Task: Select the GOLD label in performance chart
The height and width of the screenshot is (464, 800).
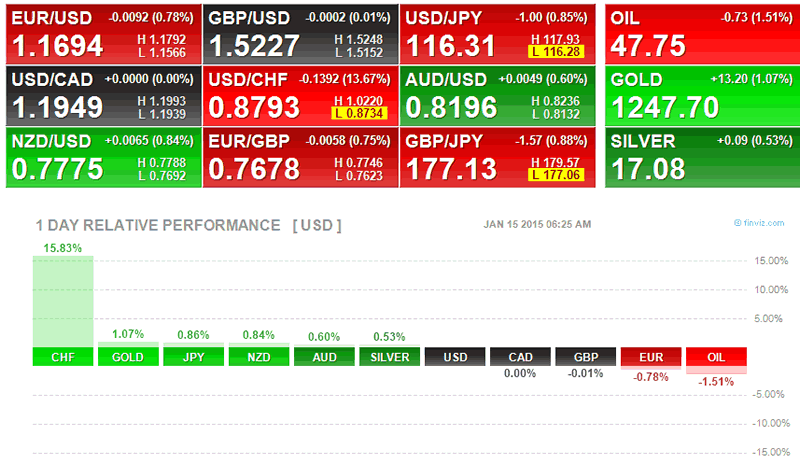Action: tap(128, 357)
